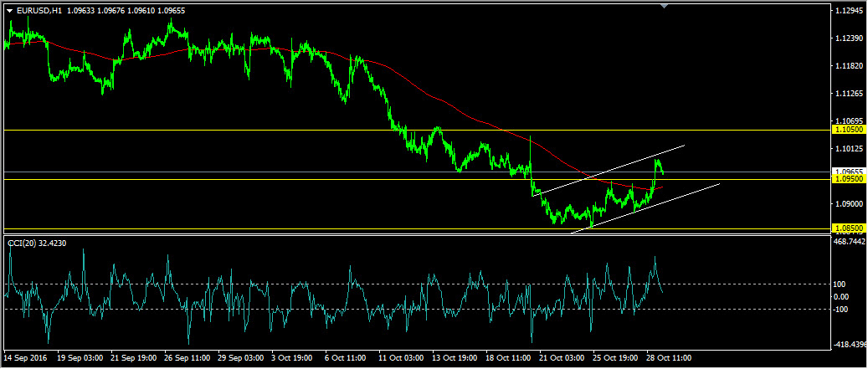
Task: Click the 13 Oct 19:00 time label
Action: click(453, 358)
